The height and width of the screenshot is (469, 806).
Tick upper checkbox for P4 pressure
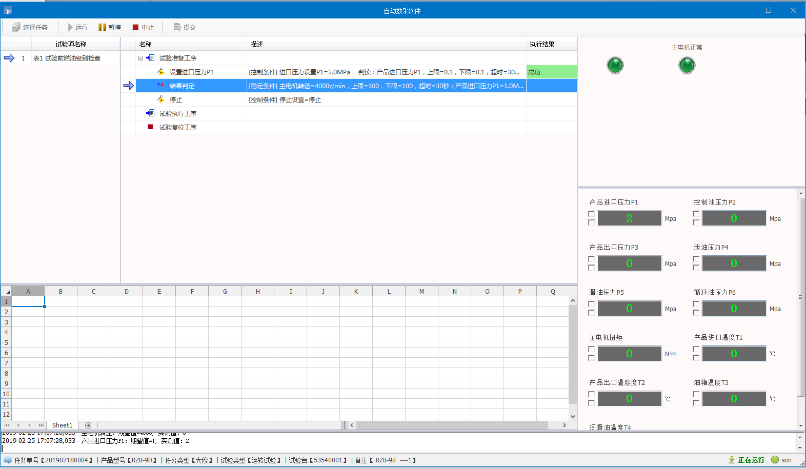696,259
